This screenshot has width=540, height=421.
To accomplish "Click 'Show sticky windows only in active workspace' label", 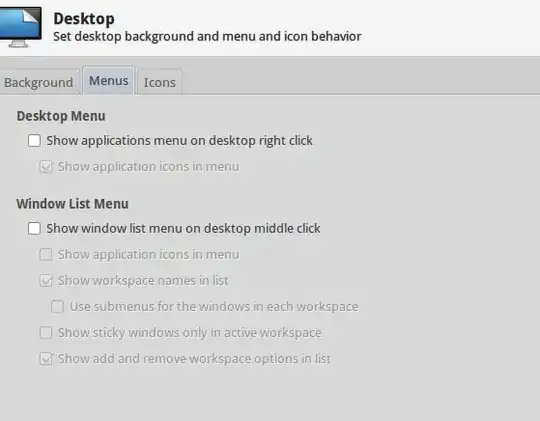I will [190, 333].
